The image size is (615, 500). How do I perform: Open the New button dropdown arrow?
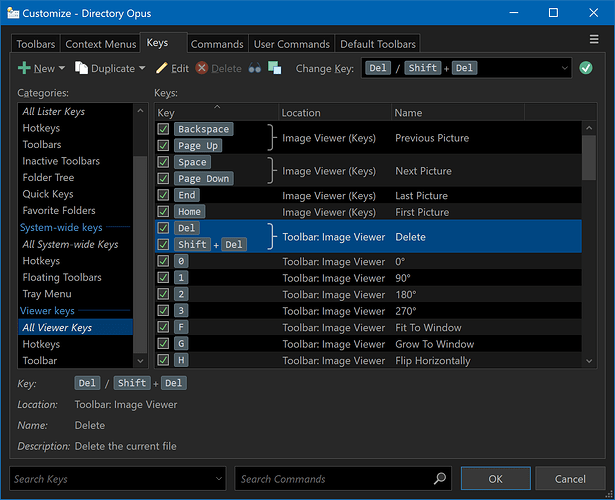point(62,68)
